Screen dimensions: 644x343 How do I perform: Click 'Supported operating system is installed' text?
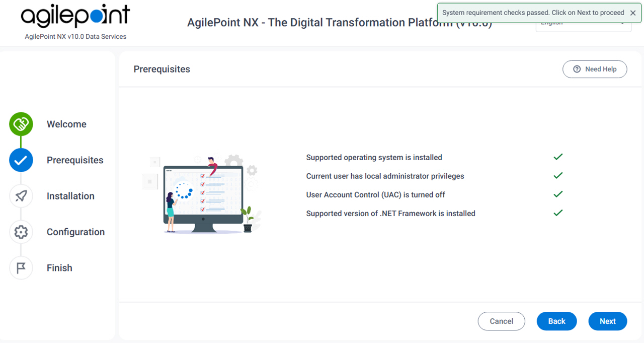click(x=374, y=158)
